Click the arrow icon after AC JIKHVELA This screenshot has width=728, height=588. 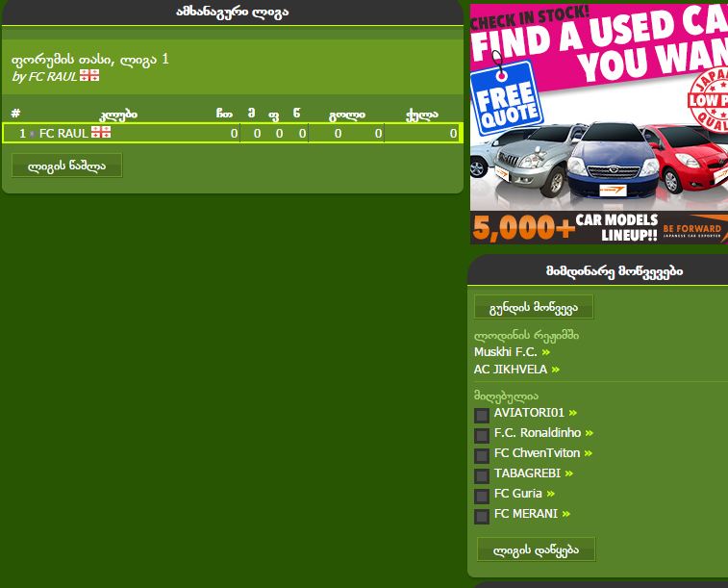pos(556,370)
